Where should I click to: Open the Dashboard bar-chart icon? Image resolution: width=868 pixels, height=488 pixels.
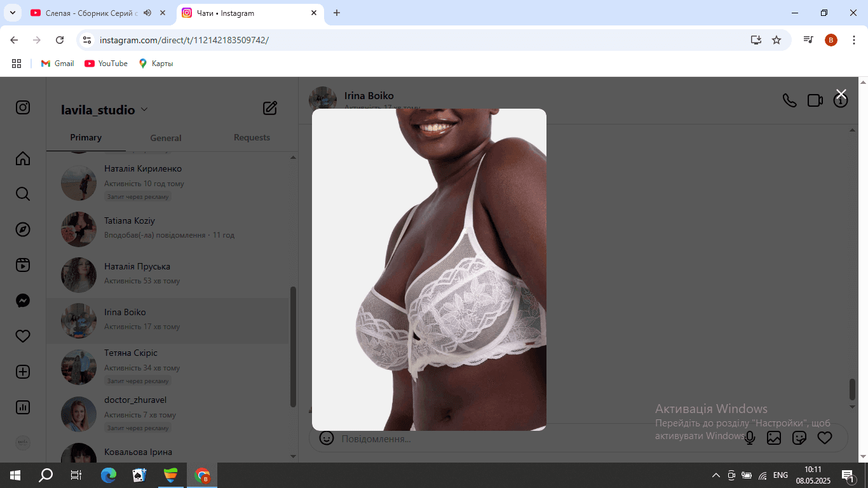(x=23, y=407)
